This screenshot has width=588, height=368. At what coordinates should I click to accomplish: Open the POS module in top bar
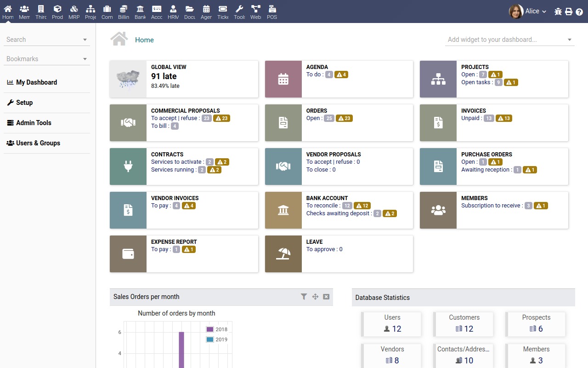click(272, 11)
